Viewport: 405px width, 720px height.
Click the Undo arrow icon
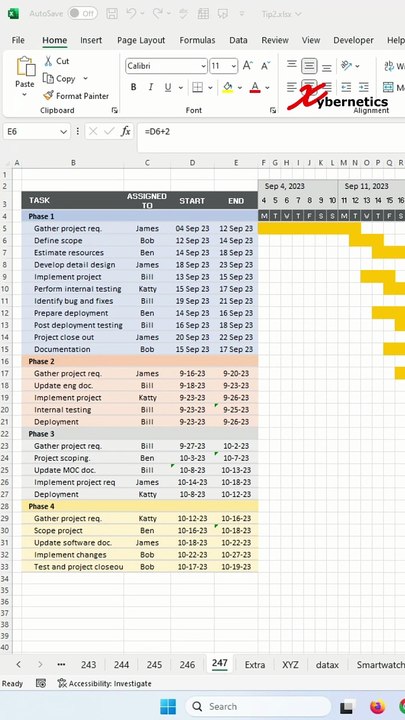click(131, 14)
